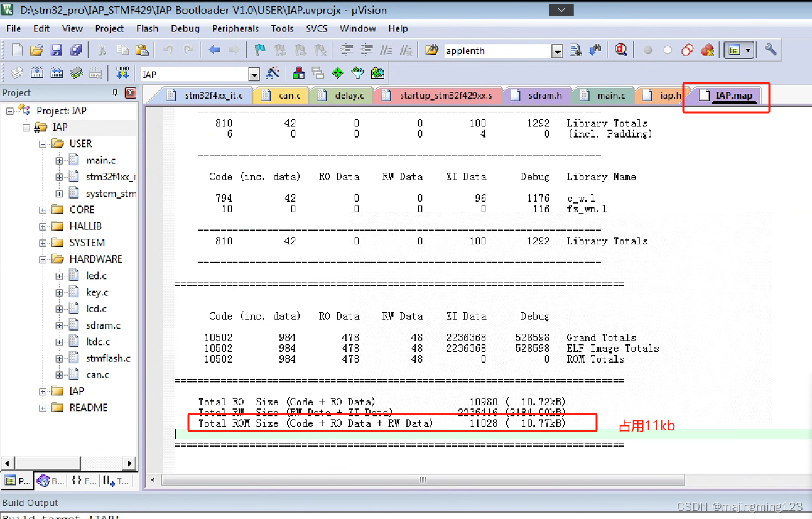
Task: Start a debug session
Action: [x=621, y=50]
